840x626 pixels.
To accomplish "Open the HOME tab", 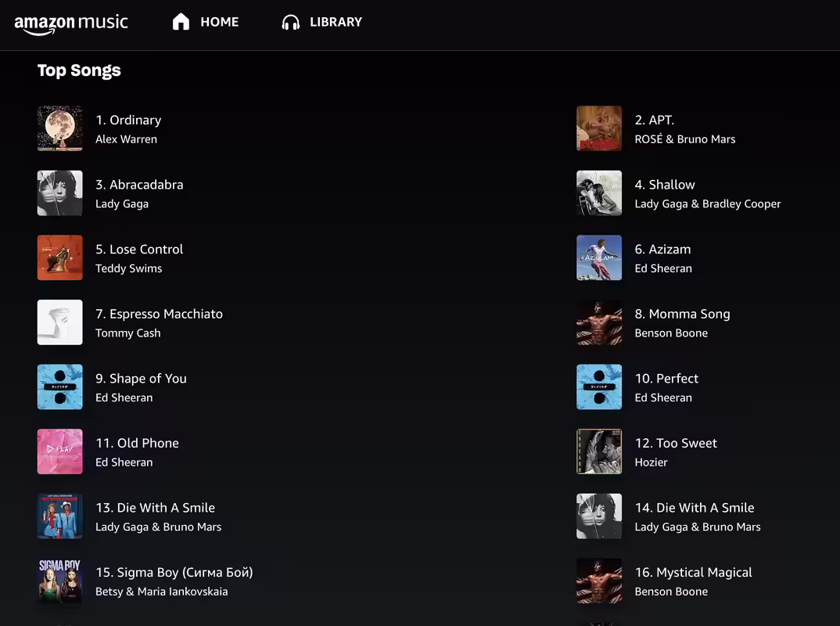I will click(220, 22).
